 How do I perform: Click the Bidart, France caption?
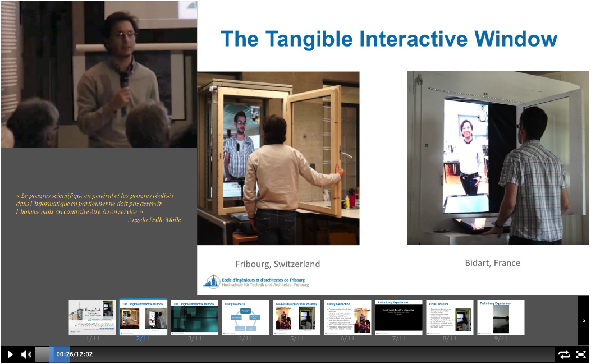point(493,263)
